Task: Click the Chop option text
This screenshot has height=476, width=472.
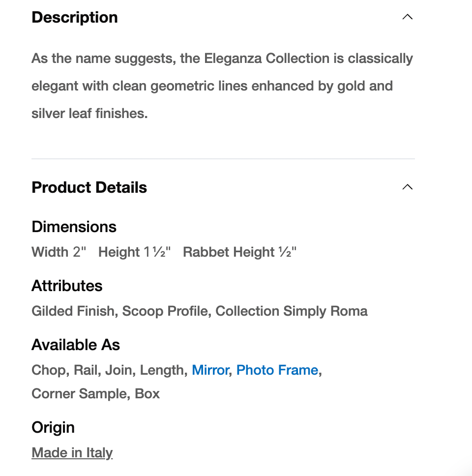Action: [49, 370]
